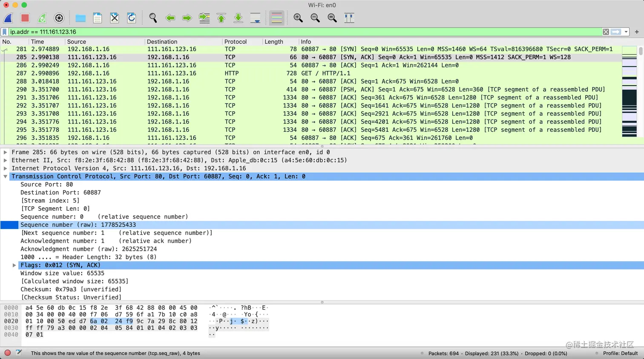Apply the display filter arrow
Image resolution: width=644 pixels, height=359 pixels.
tap(616, 32)
